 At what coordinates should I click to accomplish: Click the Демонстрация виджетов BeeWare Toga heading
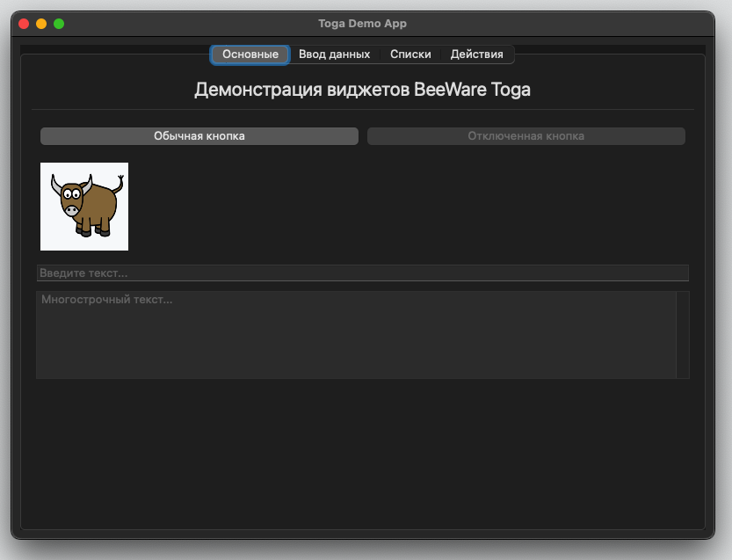[x=362, y=89]
